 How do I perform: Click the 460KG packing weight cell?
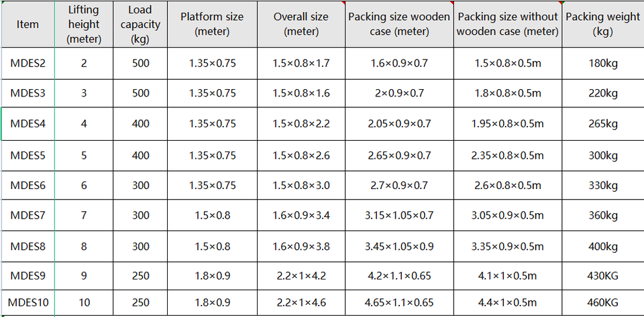602,303
